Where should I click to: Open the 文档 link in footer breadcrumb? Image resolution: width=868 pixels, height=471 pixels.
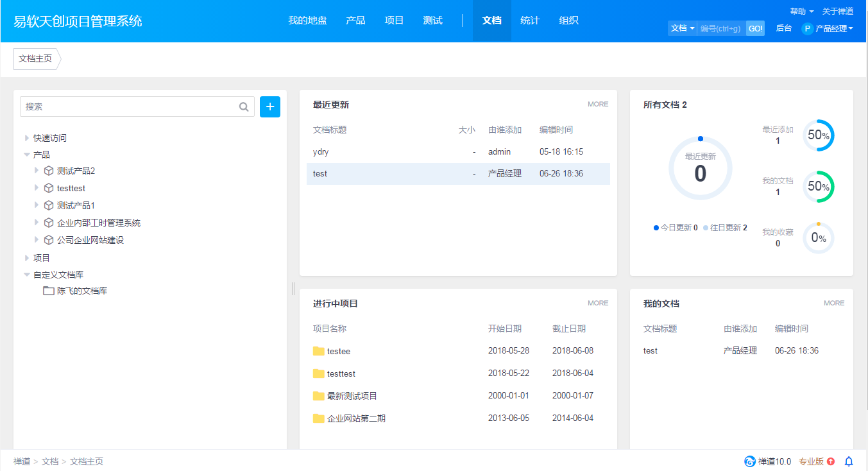pyautogui.click(x=50, y=461)
